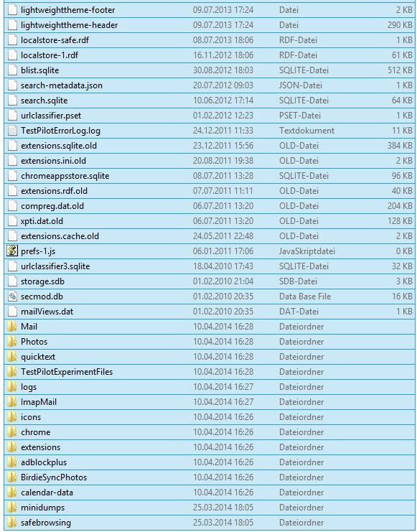Click the urlclassifier.pset file entry

tap(210, 116)
